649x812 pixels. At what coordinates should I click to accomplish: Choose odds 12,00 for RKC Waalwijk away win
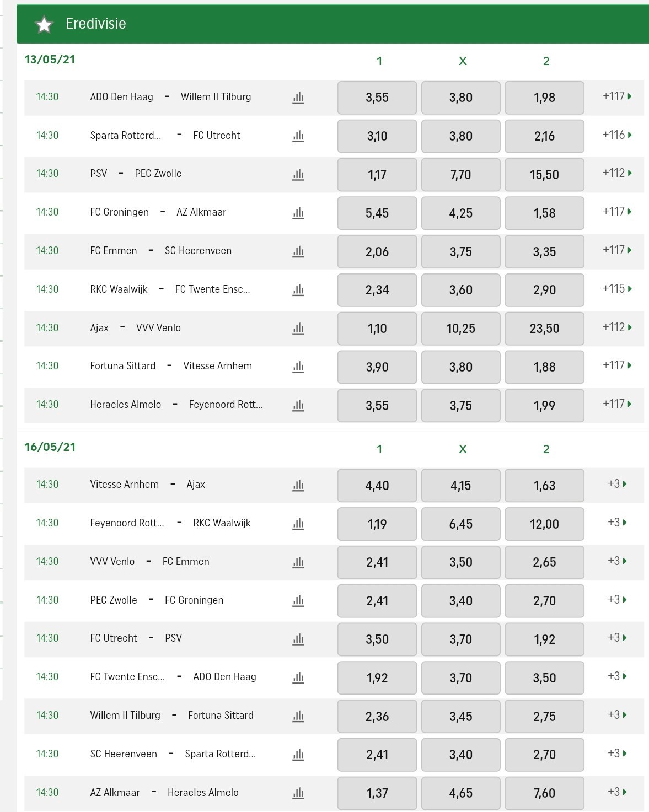pyautogui.click(x=544, y=524)
